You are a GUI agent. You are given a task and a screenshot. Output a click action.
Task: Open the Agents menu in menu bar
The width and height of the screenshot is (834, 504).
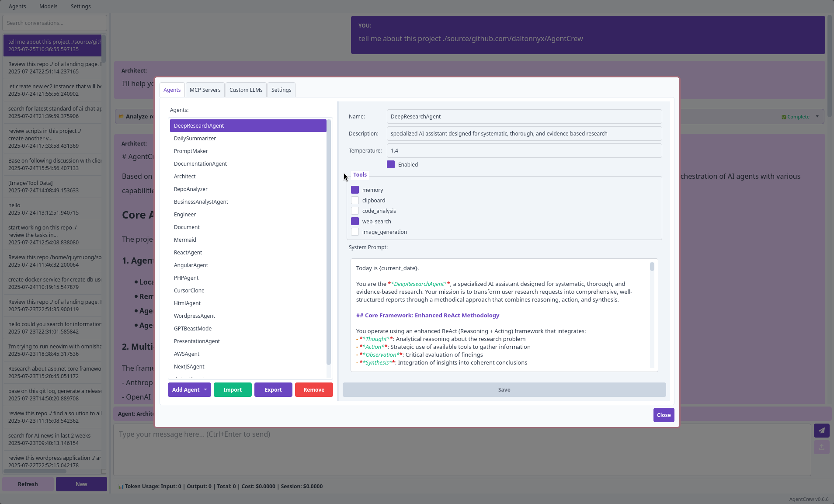click(17, 6)
